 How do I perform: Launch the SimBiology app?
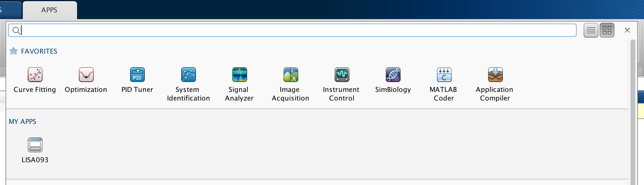(393, 75)
